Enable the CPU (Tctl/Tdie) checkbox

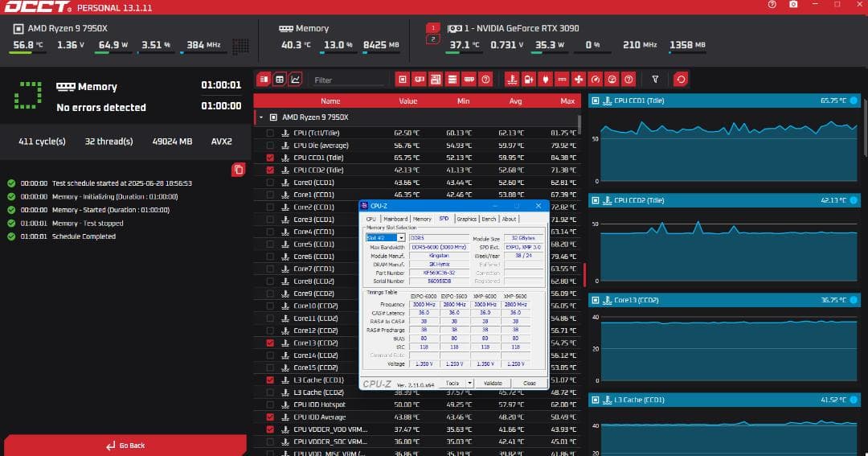click(269, 133)
